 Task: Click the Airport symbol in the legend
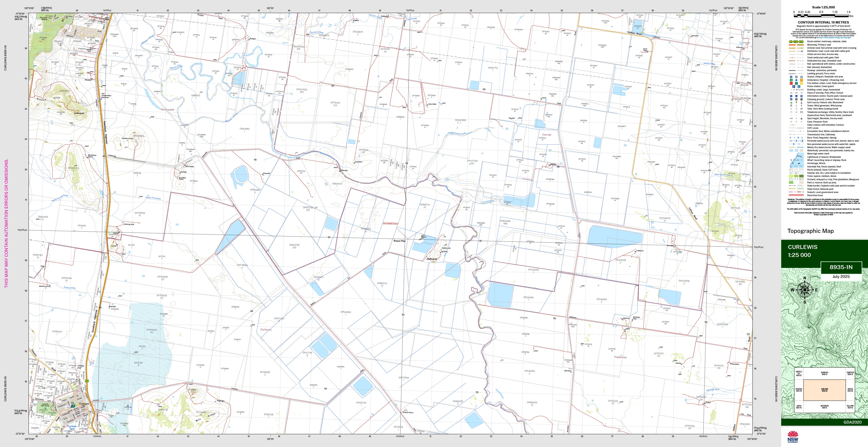pos(791,77)
